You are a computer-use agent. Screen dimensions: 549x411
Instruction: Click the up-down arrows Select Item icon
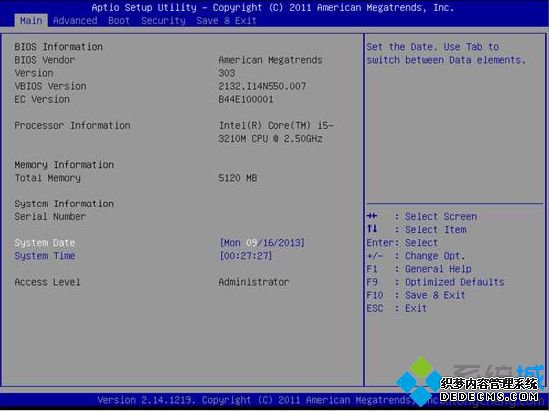(372, 229)
